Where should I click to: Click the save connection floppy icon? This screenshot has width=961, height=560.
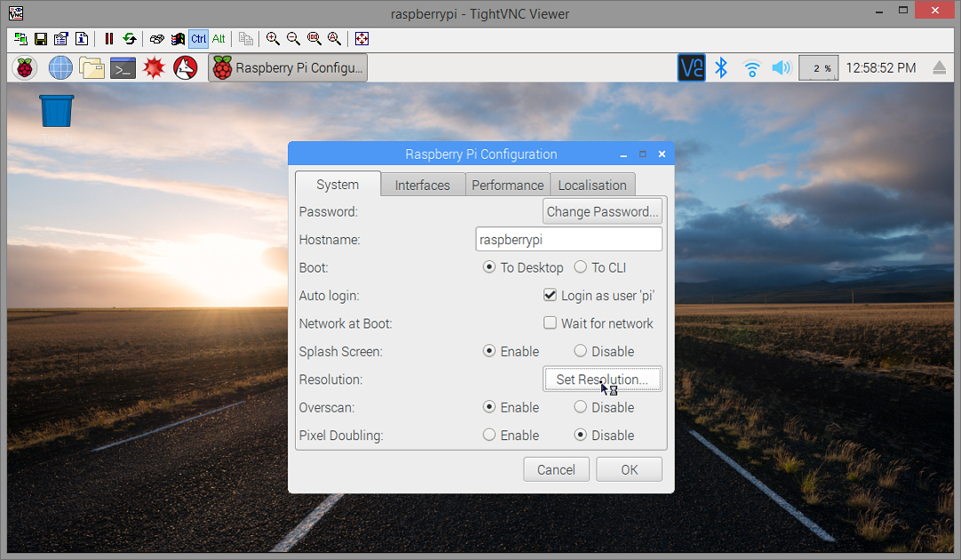click(x=41, y=39)
